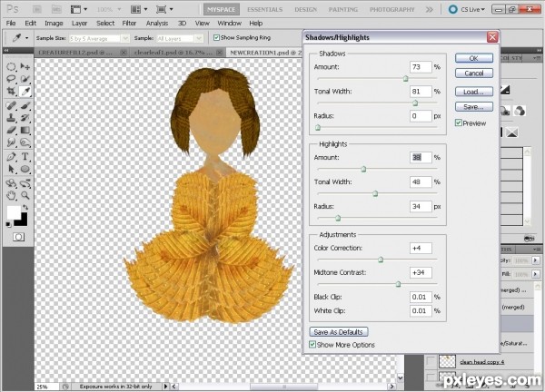Switch to the clearleaf1.psd document tab

tap(173, 53)
